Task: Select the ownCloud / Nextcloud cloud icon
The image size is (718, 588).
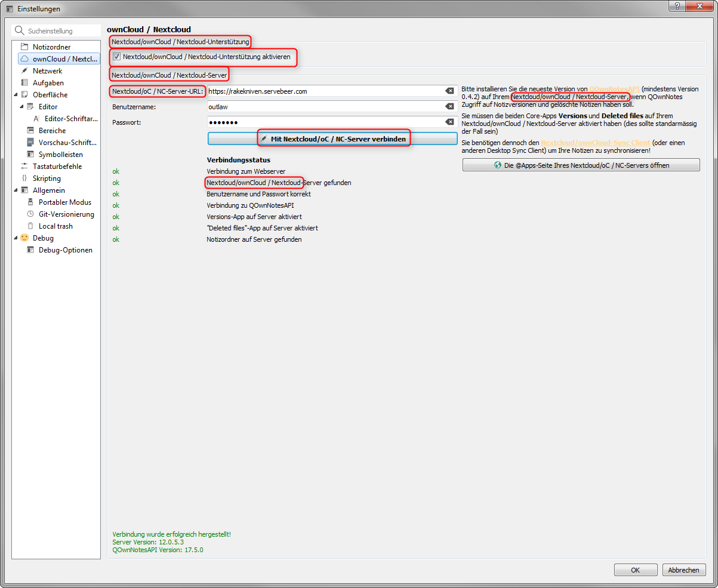Action: pos(24,59)
